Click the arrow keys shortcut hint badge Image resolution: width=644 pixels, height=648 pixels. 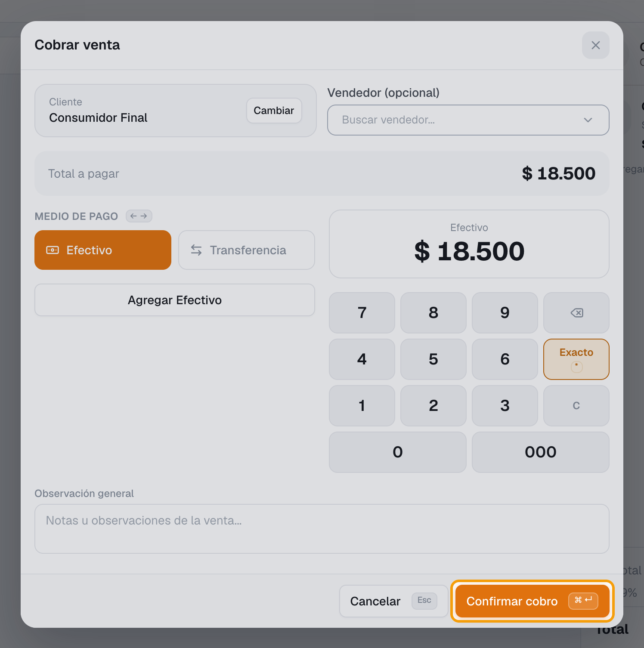pyautogui.click(x=139, y=216)
